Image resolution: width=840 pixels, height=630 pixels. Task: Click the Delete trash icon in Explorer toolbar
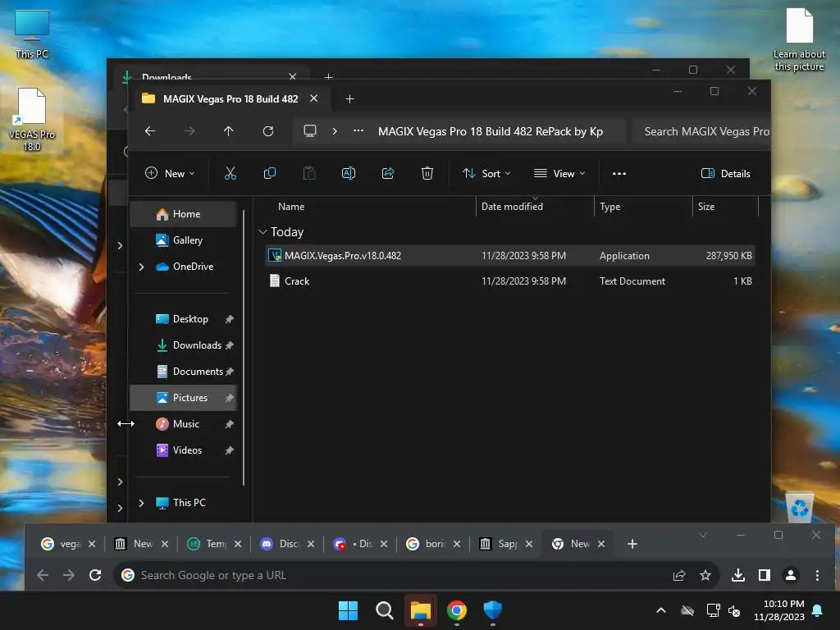point(427,173)
